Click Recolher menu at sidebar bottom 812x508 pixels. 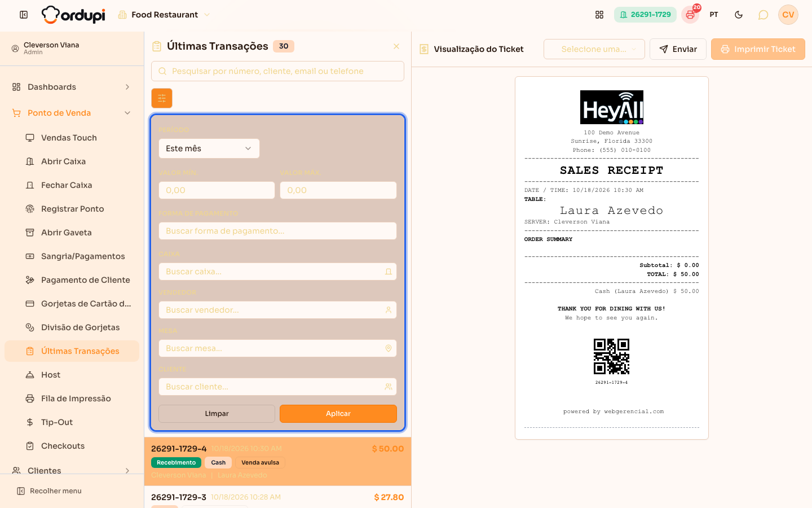pos(50,491)
